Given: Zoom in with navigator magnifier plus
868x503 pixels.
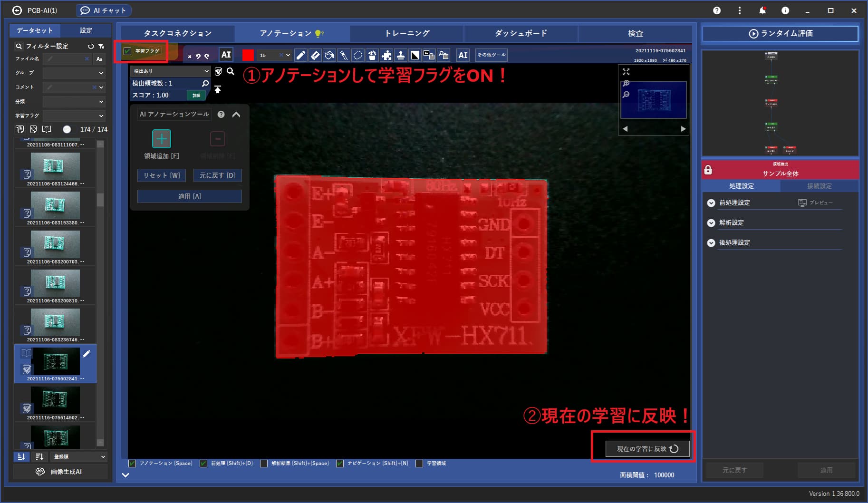Looking at the screenshot, I should [626, 83].
